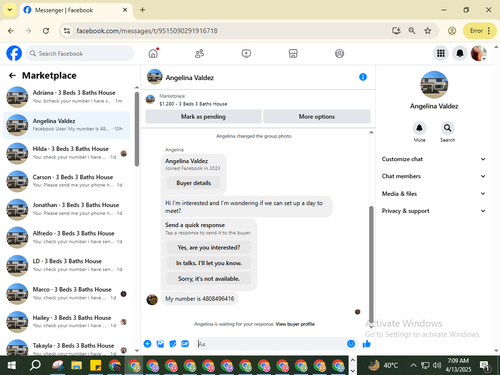Screen dimensions: 500x375
Task: Click More options button
Action: pyautogui.click(x=317, y=117)
